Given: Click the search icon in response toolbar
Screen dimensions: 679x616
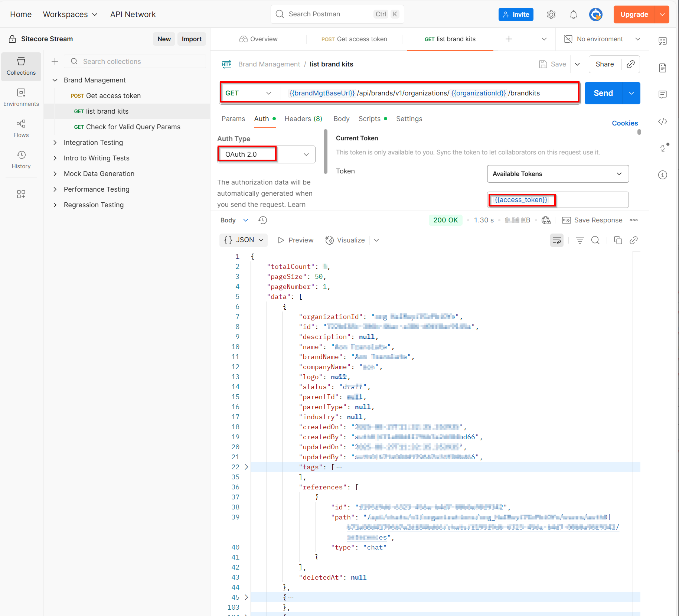Looking at the screenshot, I should (595, 240).
